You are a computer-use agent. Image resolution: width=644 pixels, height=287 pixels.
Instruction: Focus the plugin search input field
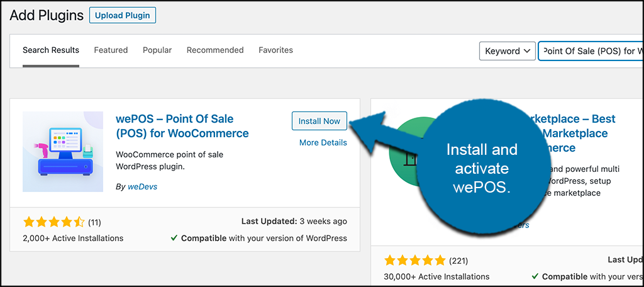(591, 51)
